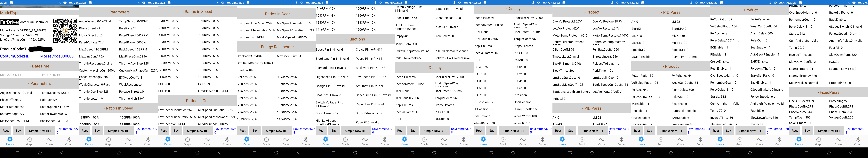Tap the Follow:2-EABSWhenBrake setting
Screen dimensions: 868x158
pyautogui.click(x=452, y=58)
